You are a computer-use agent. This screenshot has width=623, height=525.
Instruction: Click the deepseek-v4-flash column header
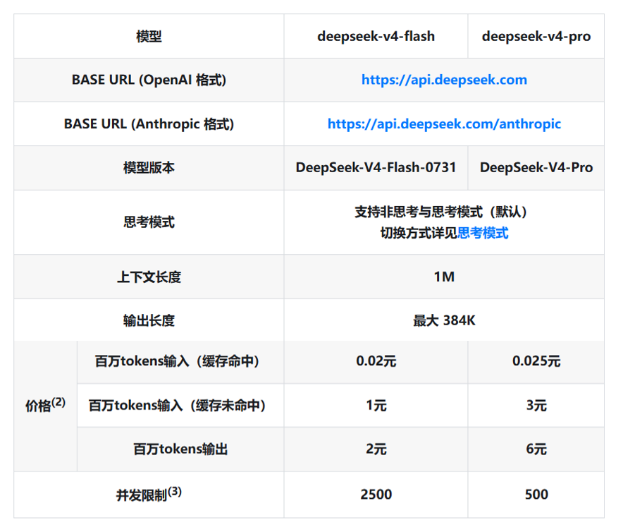click(x=376, y=37)
